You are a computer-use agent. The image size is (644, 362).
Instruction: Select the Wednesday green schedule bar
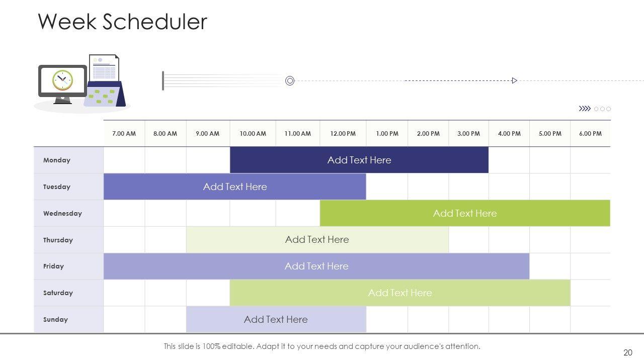pos(464,213)
